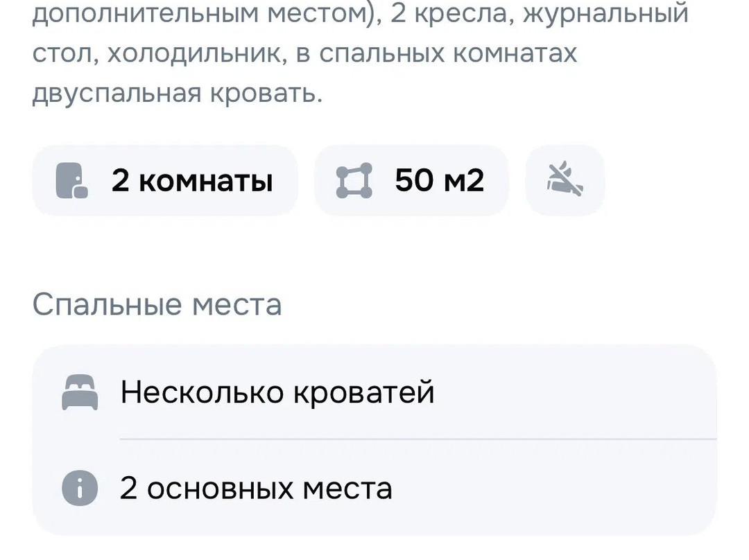Click the bed icon in Спальные места card
This screenshot has width=749, height=560.
(80, 392)
